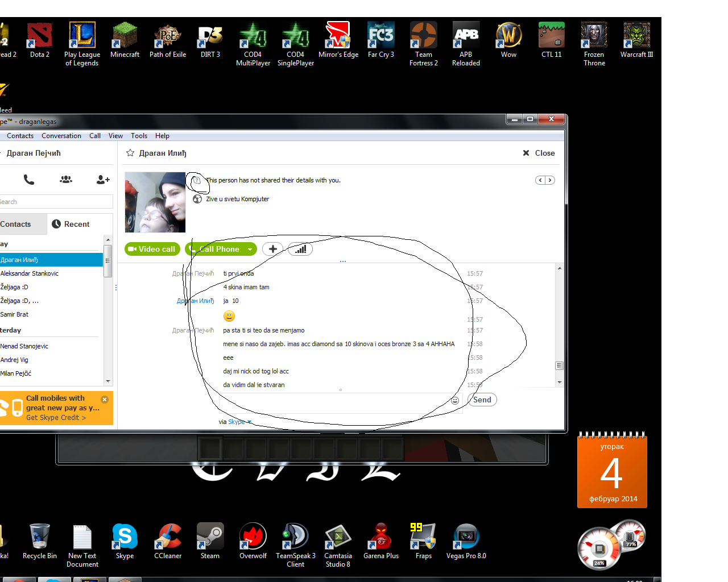Open the Contacts menu in Skype
Screen dimensions: 728x582
(x=20, y=136)
